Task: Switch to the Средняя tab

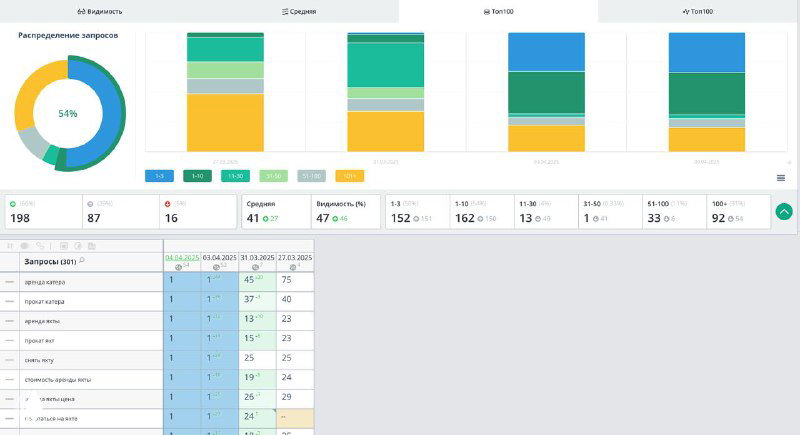Action: (x=299, y=11)
